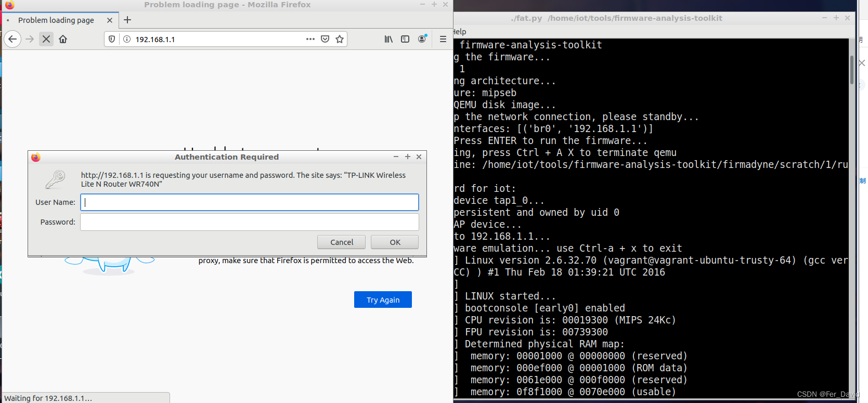Stop loading page with X button

coord(46,39)
